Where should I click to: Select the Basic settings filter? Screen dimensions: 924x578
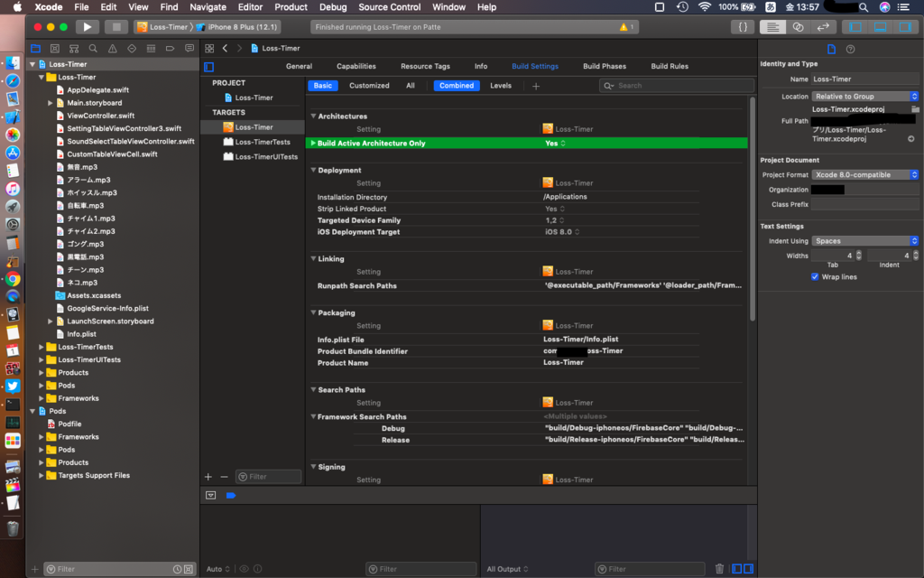(322, 86)
